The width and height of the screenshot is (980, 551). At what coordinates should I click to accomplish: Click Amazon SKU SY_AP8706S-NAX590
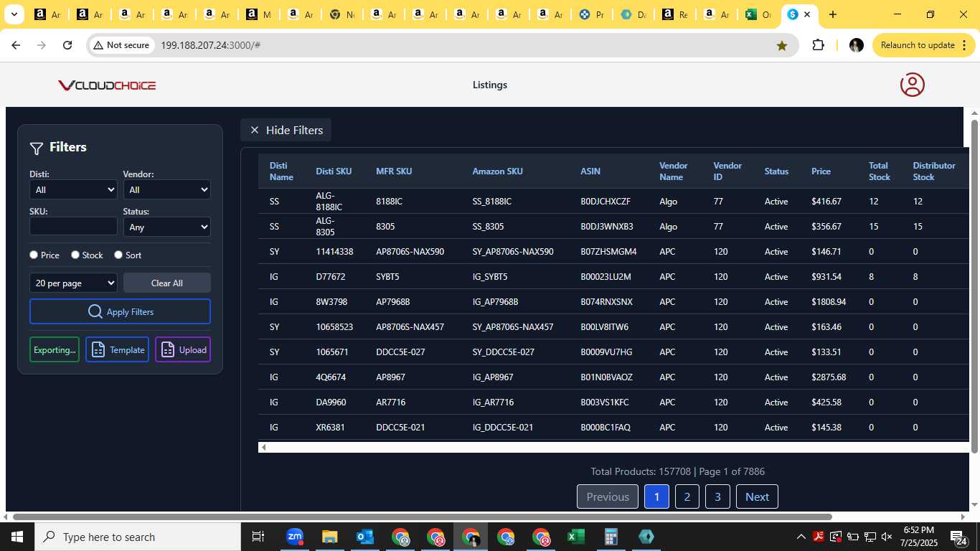(513, 252)
